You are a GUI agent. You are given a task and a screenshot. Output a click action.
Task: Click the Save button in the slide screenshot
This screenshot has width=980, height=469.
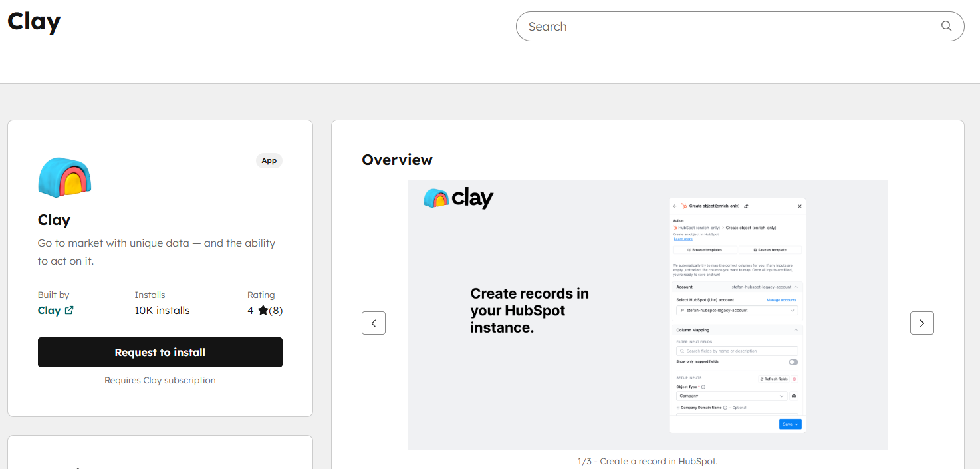click(x=790, y=424)
